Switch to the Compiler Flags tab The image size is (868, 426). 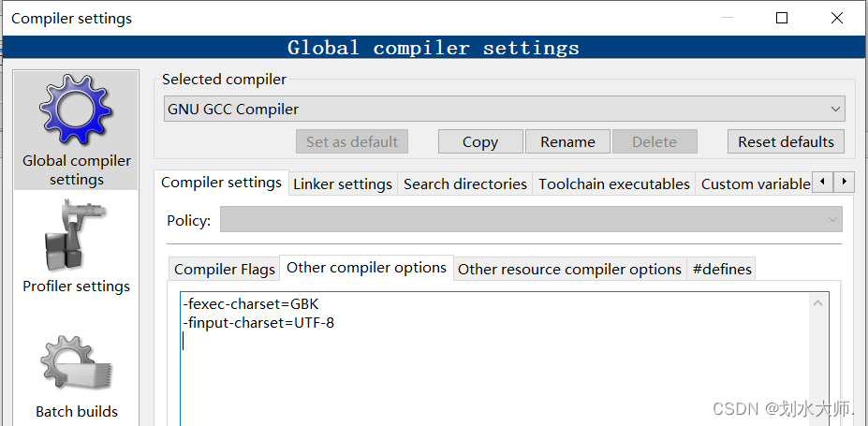(225, 269)
